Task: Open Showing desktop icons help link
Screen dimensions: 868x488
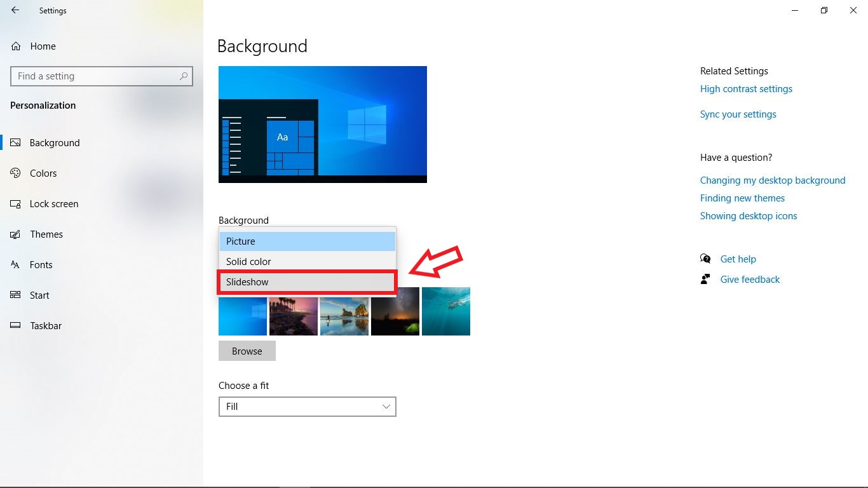Action: pyautogui.click(x=749, y=216)
